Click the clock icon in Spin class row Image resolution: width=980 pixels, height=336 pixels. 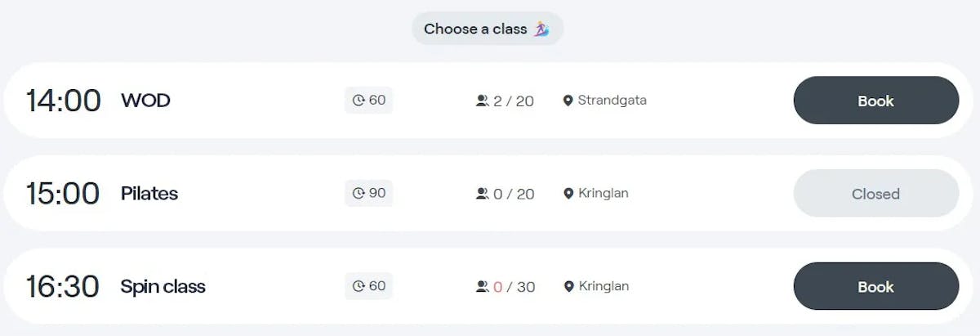[359, 287]
